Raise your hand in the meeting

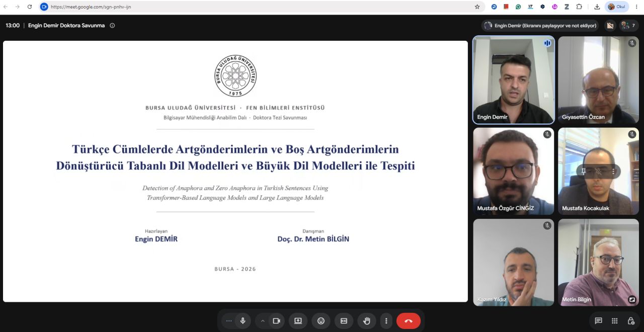367,320
